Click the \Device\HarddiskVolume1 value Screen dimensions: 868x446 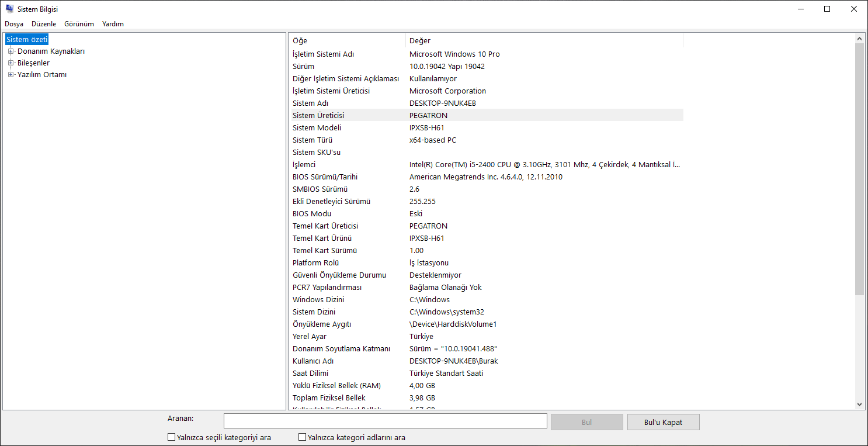453,324
